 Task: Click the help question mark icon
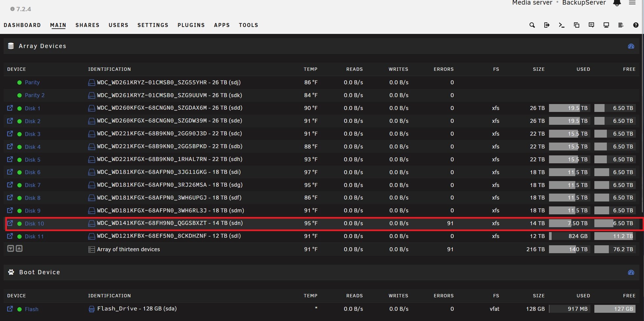(636, 25)
